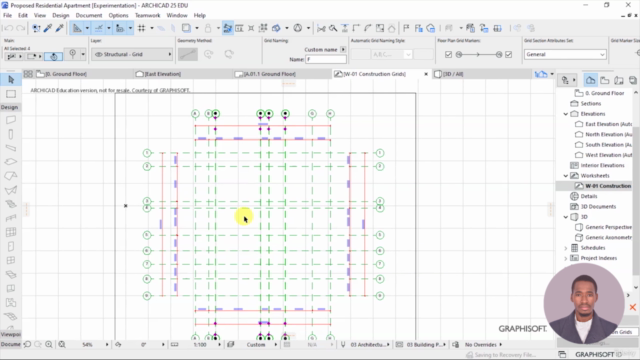Viewport: 640px width, 360px height.
Task: Select Generic Perspective in Navigator
Action: coord(608,227)
